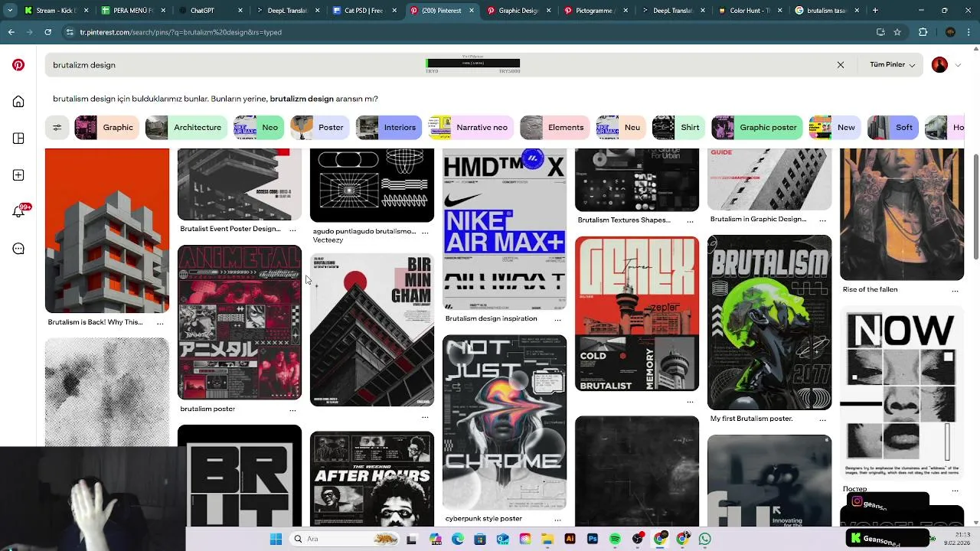The height and width of the screenshot is (551, 980).
Task: Select the Architecture filter chip
Action: point(188,127)
